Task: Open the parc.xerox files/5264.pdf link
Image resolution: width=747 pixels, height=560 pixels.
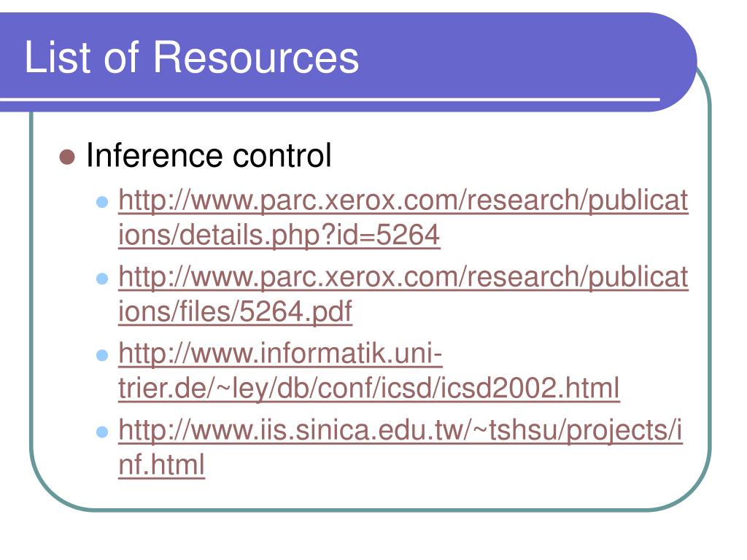Action: [x=403, y=294]
